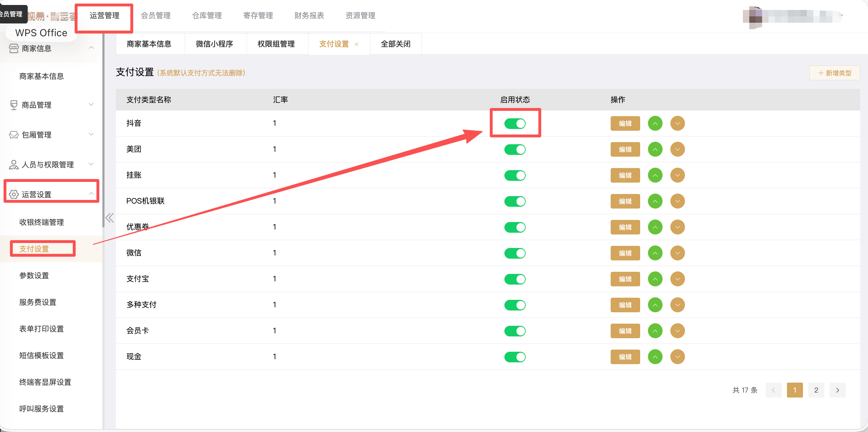
Task: Move 会员卡 down using the yellow arrow
Action: [x=677, y=331]
